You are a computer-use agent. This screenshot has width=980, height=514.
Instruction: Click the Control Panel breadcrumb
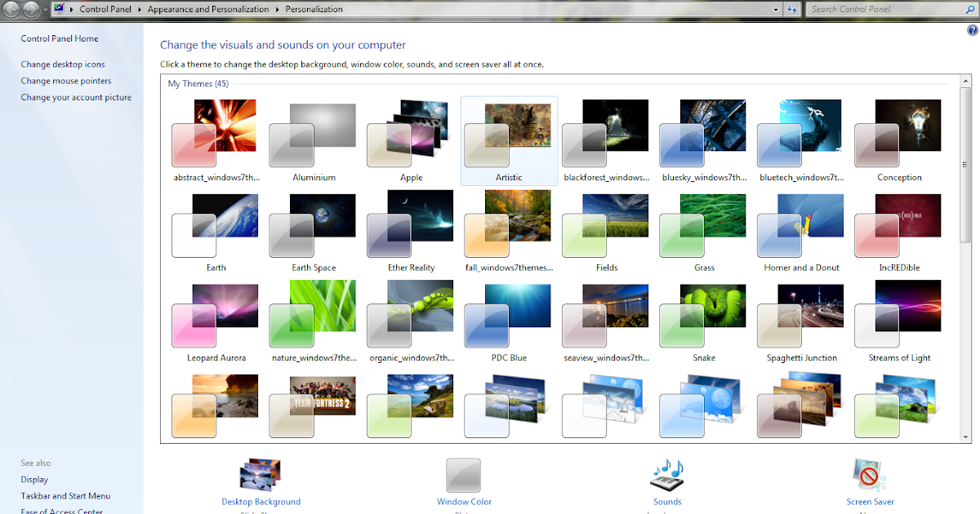coord(105,9)
